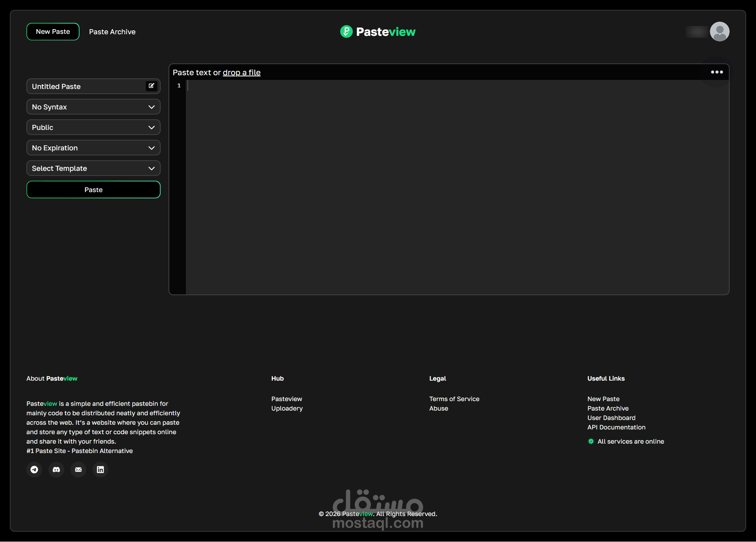Open the Uploadery link under Hub
Viewport: 756px width, 542px height.
click(x=287, y=408)
